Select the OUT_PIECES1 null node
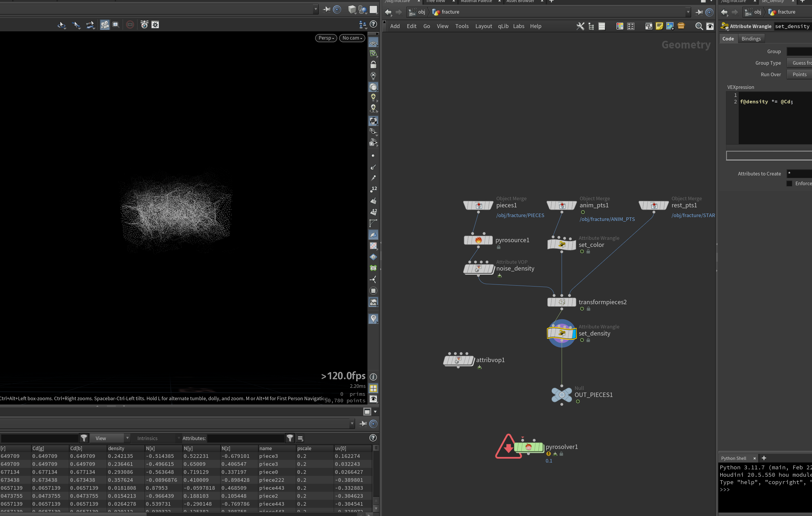 tap(561, 395)
